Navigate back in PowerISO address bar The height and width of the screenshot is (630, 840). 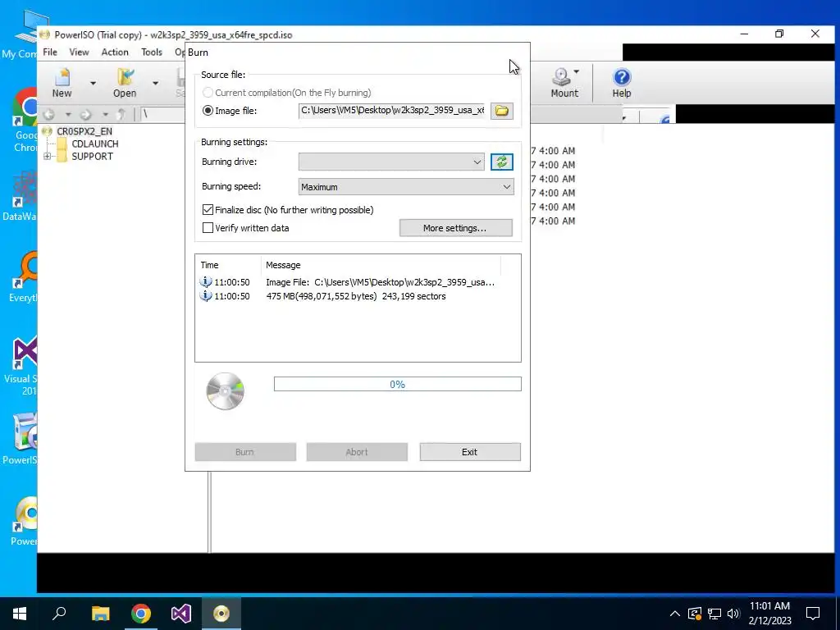pos(48,114)
